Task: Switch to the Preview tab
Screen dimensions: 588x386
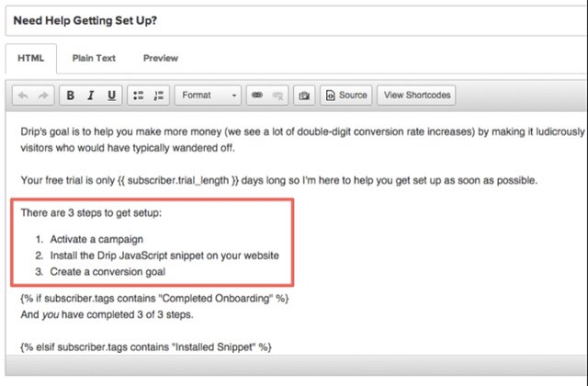Action: click(x=161, y=58)
